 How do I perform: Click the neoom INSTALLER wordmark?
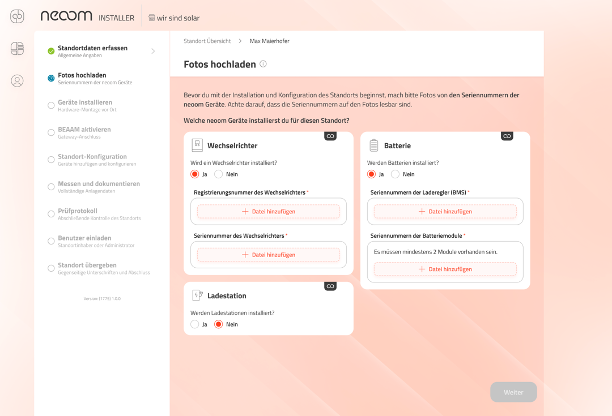pos(87,16)
